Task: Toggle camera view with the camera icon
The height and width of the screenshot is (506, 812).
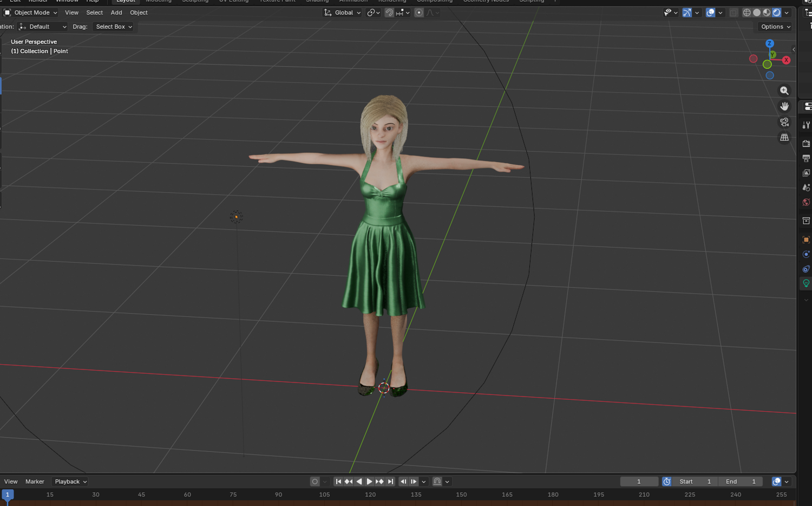Action: coord(784,122)
